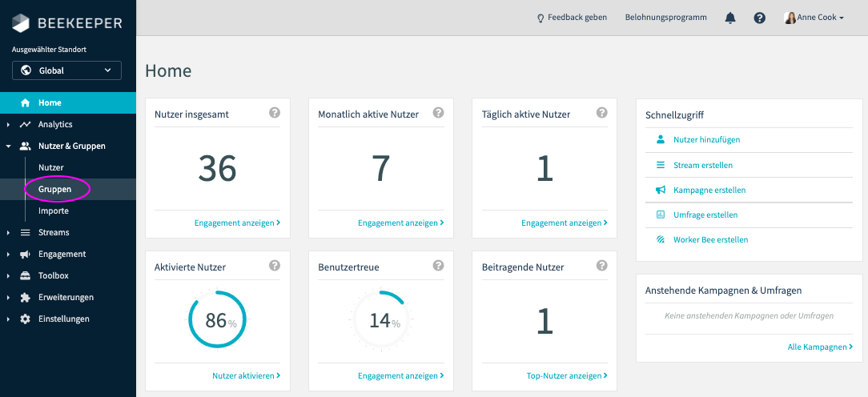This screenshot has width=868, height=397.
Task: Click the Nutzer hinzufügen quick link
Action: (x=706, y=139)
